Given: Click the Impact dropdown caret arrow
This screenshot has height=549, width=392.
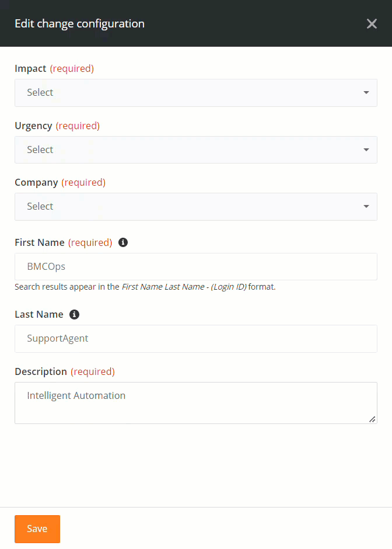Looking at the screenshot, I should [x=366, y=93].
